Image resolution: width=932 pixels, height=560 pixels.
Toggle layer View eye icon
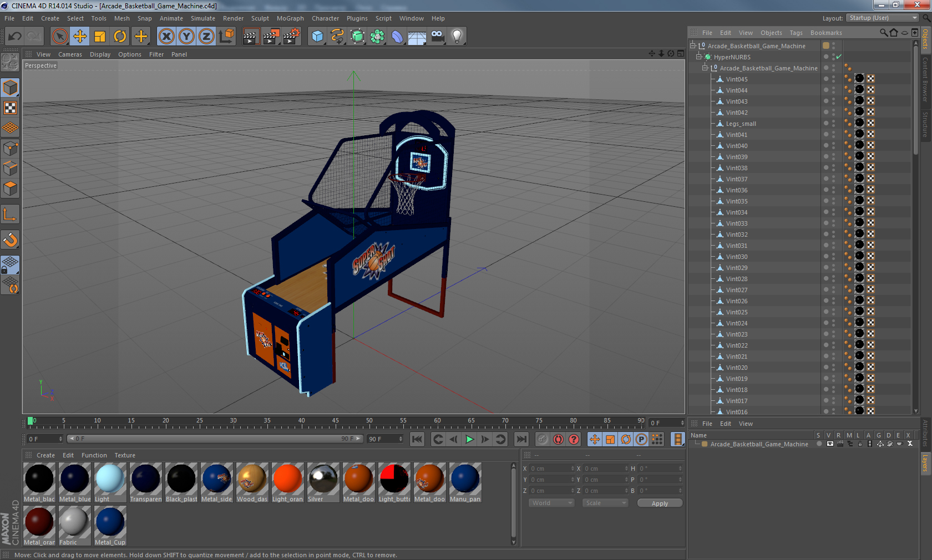point(830,444)
